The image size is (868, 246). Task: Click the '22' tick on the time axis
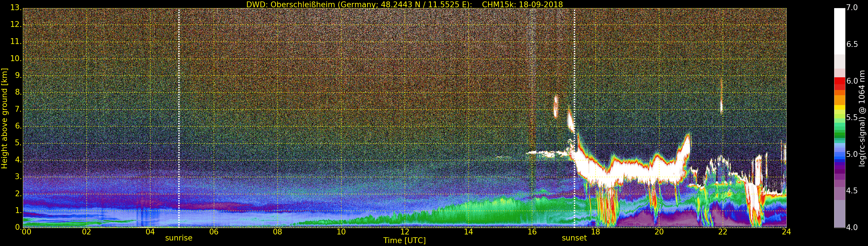click(723, 232)
